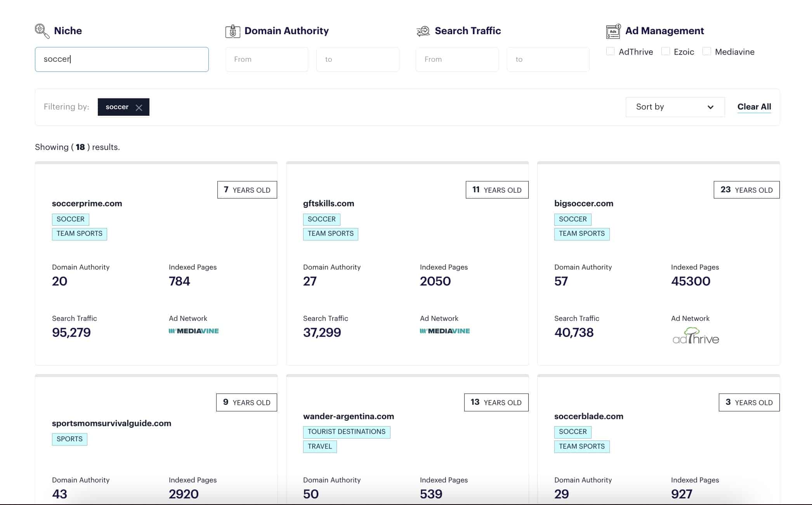Click the 3 YEARS OLD badge

click(x=749, y=402)
